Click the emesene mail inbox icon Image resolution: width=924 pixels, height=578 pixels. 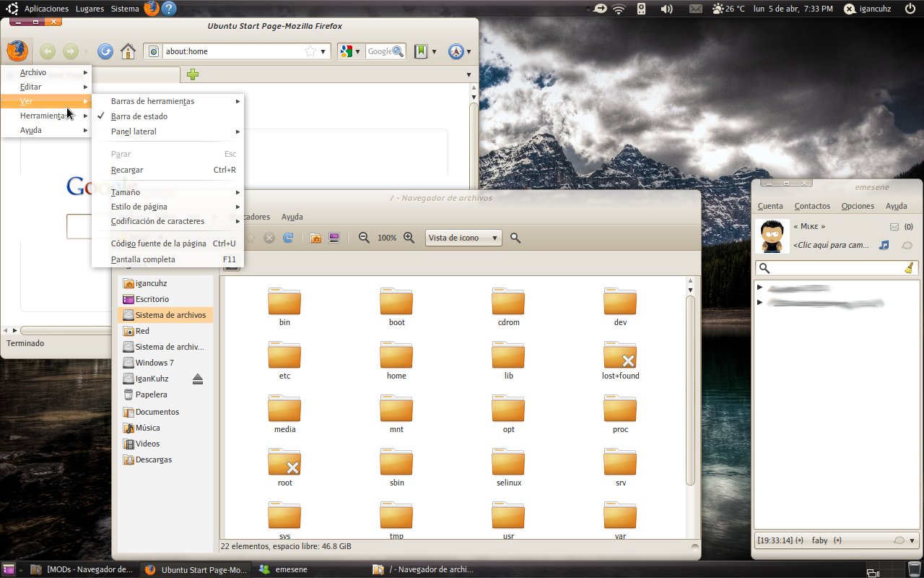(894, 227)
